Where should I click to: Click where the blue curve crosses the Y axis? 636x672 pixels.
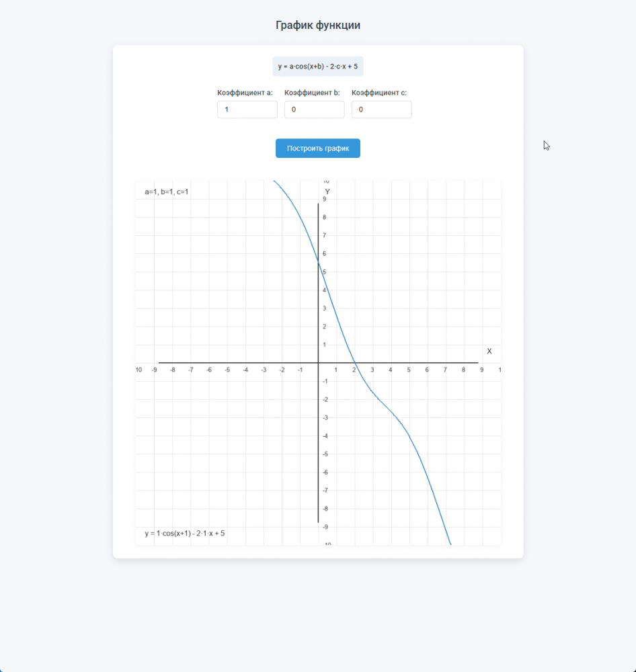click(318, 262)
